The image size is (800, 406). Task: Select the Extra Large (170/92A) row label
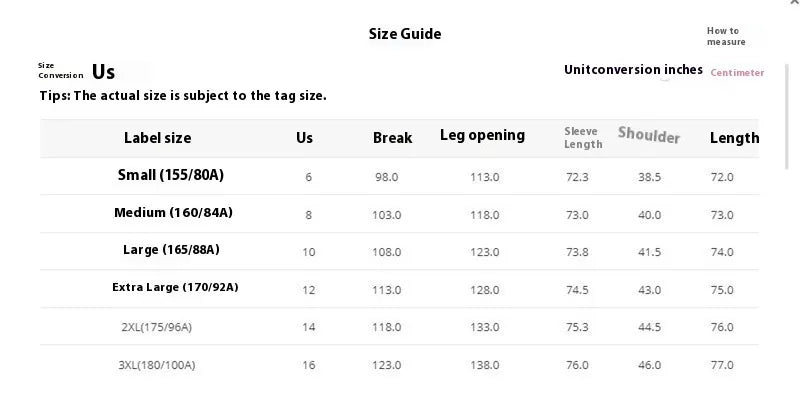[175, 288]
